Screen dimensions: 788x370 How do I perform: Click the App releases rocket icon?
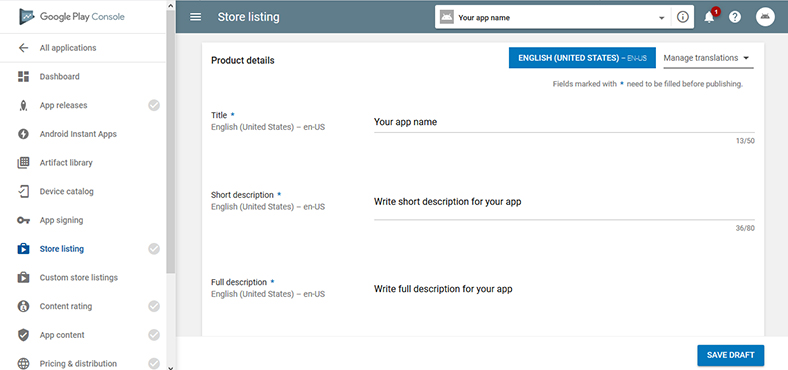click(x=23, y=106)
